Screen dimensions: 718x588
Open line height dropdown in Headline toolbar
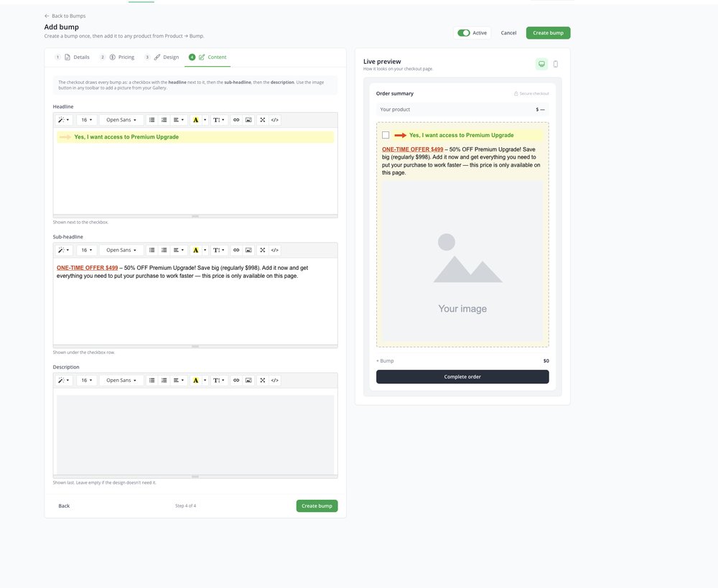click(x=218, y=120)
